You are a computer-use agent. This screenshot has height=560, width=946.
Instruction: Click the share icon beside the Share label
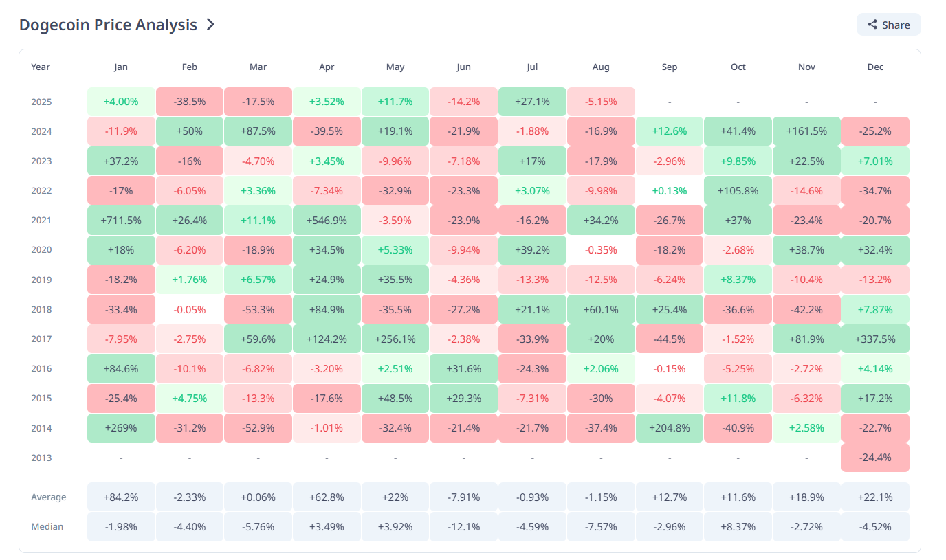coord(872,25)
